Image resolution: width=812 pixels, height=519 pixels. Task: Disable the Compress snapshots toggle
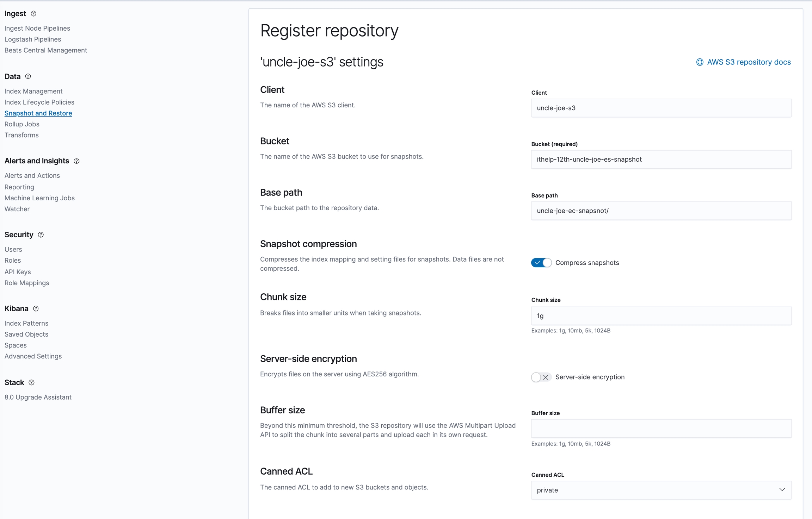pos(541,263)
